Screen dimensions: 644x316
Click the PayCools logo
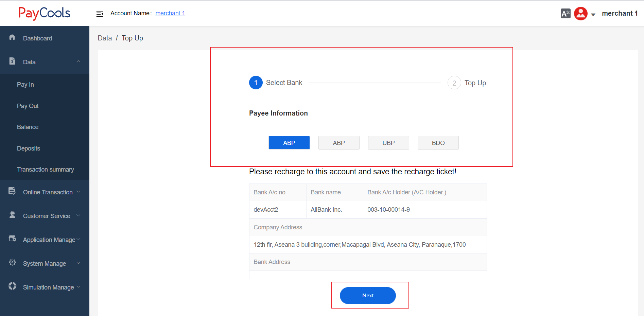pyautogui.click(x=44, y=13)
